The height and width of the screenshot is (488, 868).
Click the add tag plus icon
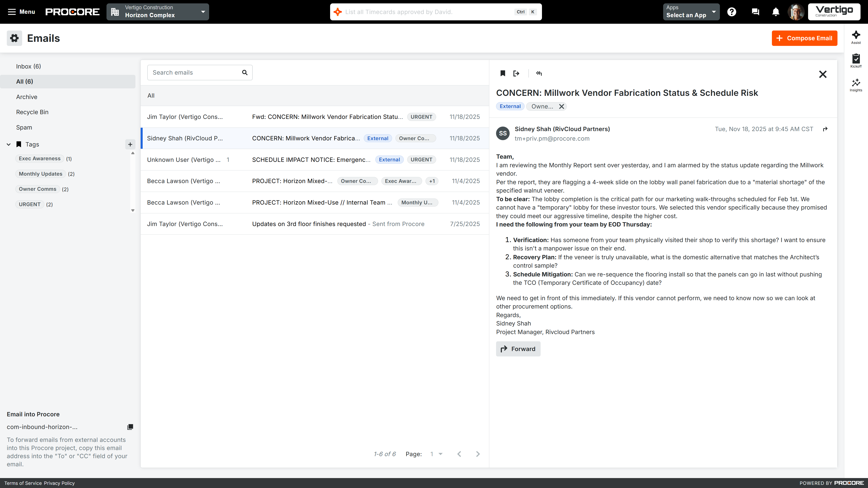point(130,144)
